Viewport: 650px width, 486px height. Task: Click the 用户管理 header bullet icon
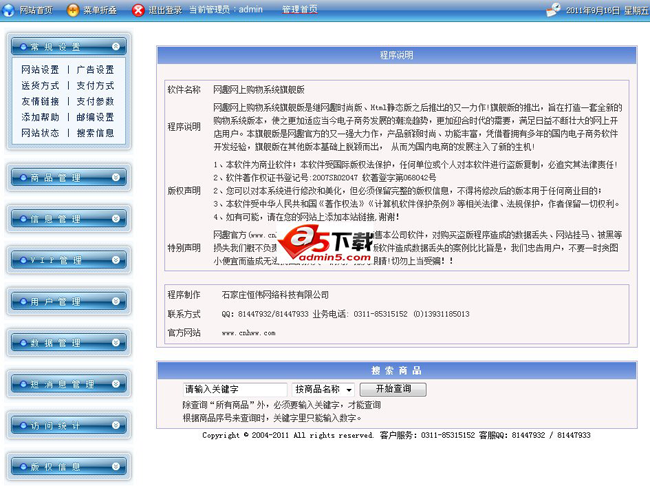(23, 301)
